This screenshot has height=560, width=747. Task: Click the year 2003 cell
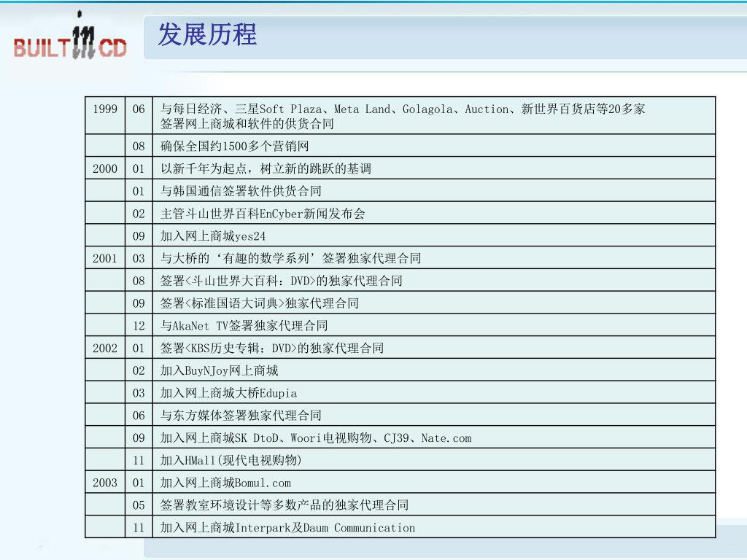pos(105,483)
